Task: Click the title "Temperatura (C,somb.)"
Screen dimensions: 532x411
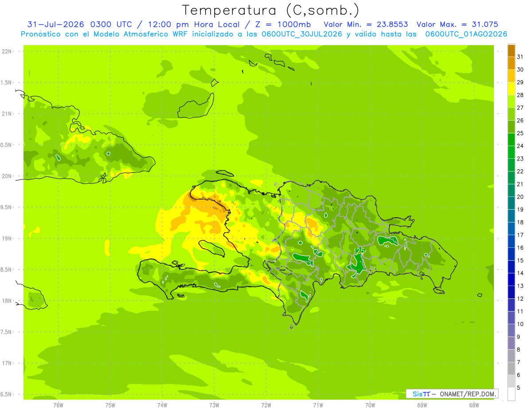Action: click(x=270, y=10)
